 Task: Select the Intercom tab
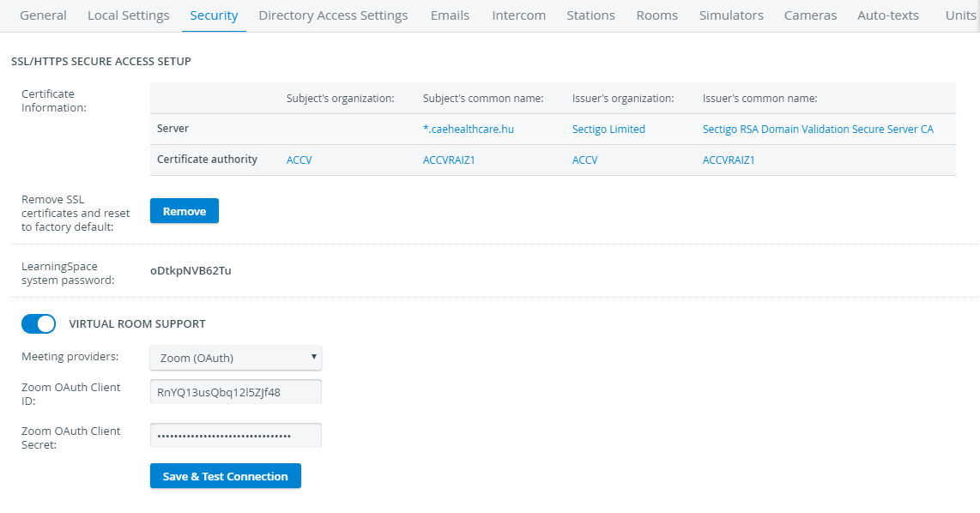[x=519, y=15]
